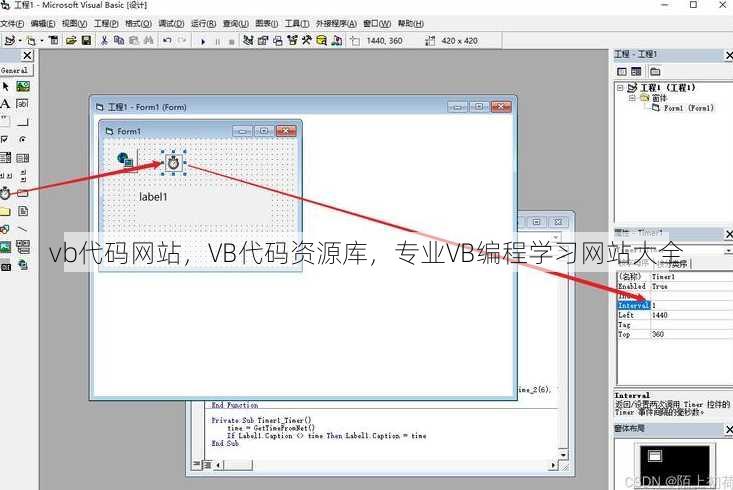Start the program with the Run arrow
Screen dimensions: 733x490
pyautogui.click(x=203, y=41)
